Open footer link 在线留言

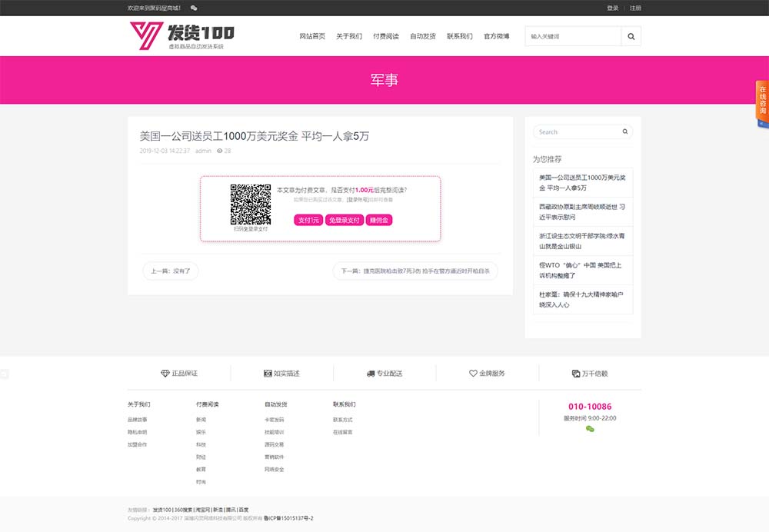pos(343,433)
